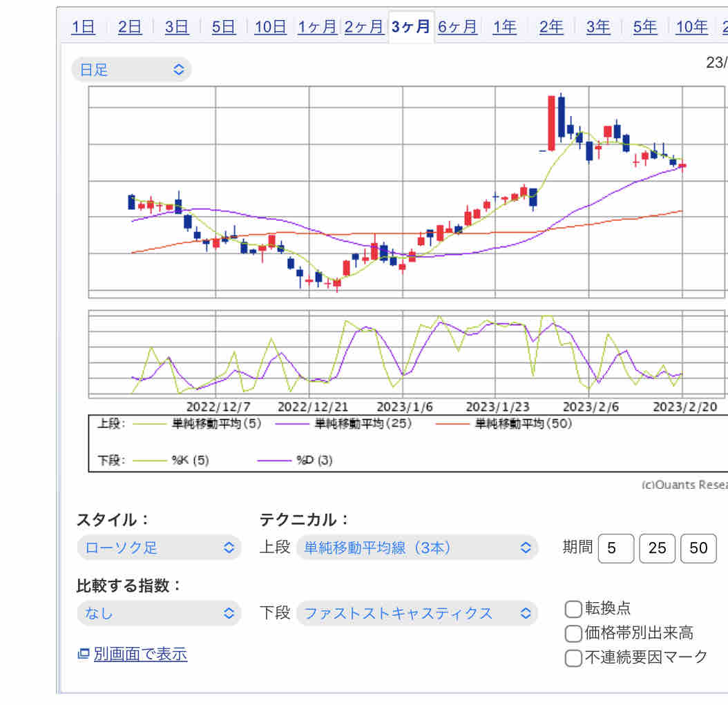Open 別画面で表示 link
Screen dimensions: 728x705
tap(140, 654)
